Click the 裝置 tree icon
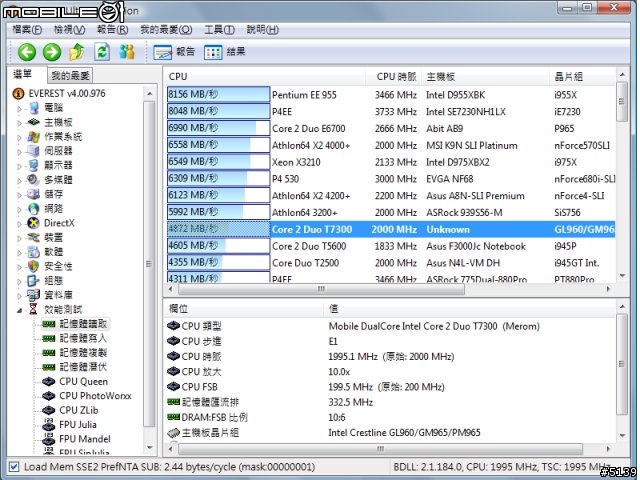The height and width of the screenshot is (480, 640). (33, 238)
